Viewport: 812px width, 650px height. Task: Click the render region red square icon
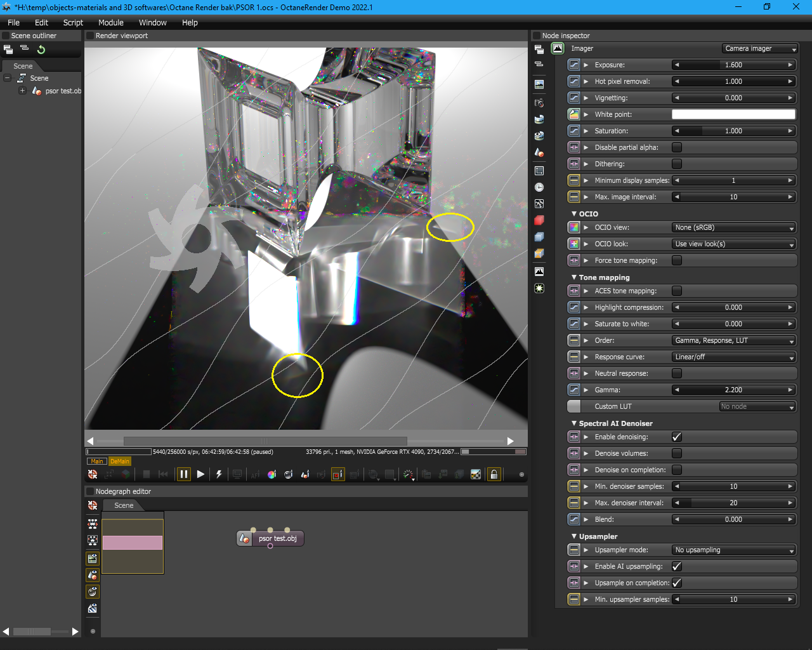pos(338,474)
